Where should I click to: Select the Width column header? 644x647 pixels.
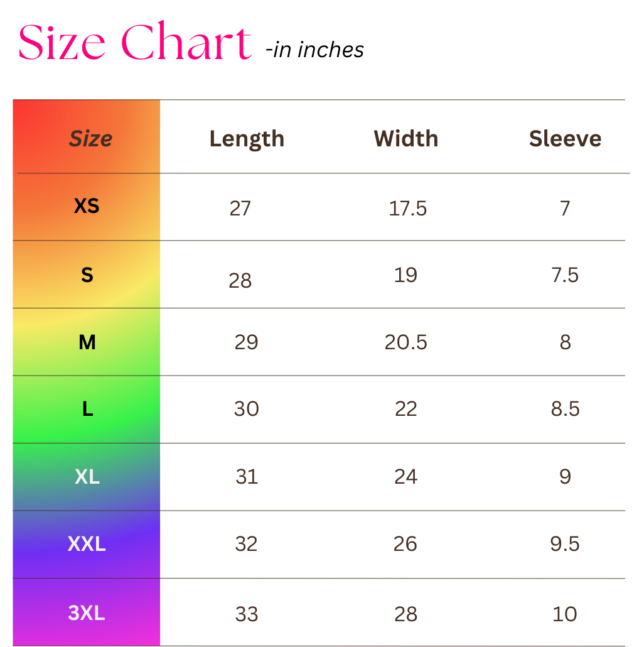(406, 138)
